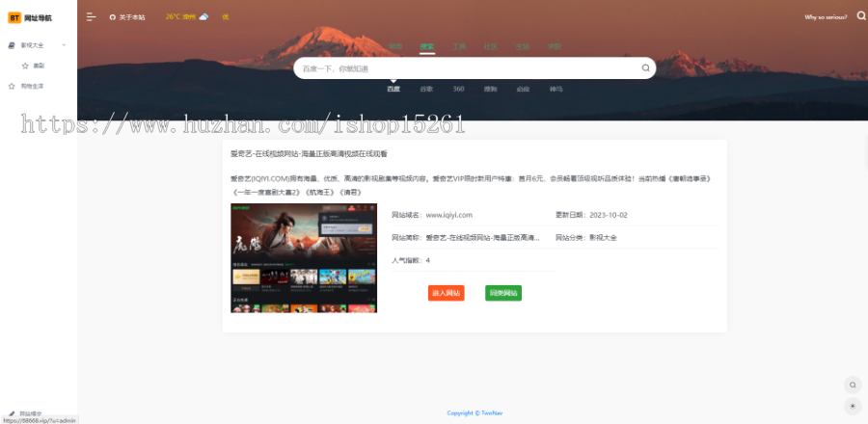The image size is (868, 424).
Task: Click the 优 air quality indicator
Action: coord(226,16)
